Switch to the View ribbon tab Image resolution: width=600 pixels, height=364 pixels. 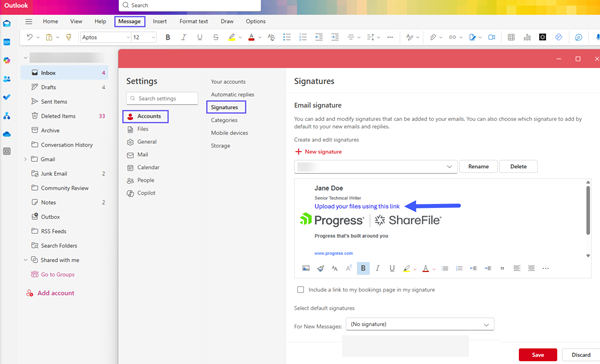76,21
